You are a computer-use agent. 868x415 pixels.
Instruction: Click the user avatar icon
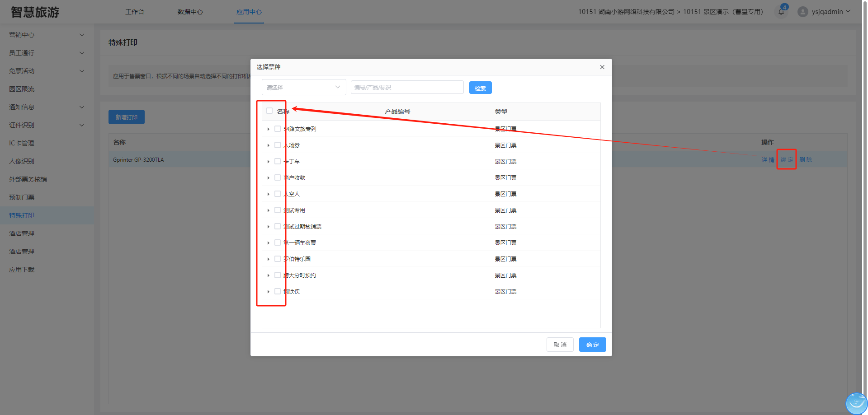[x=802, y=12]
